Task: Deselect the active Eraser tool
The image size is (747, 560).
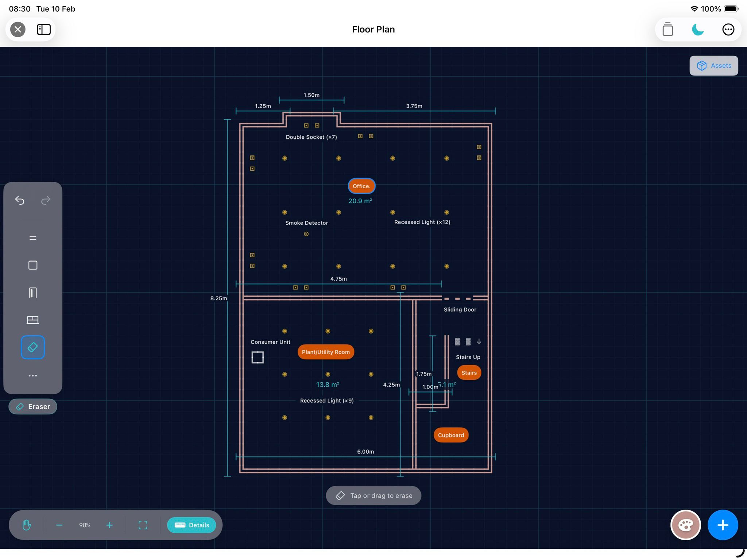Action: 32,347
